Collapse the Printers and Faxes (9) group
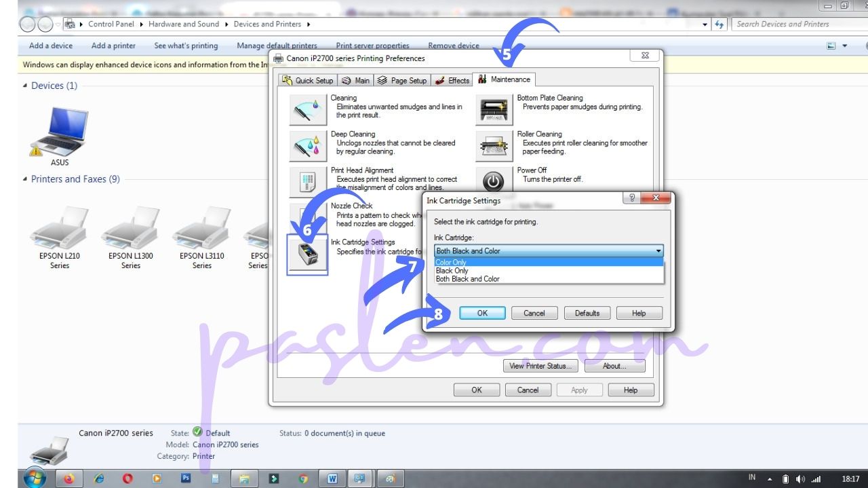Viewport: 868px width, 488px height. [26, 179]
